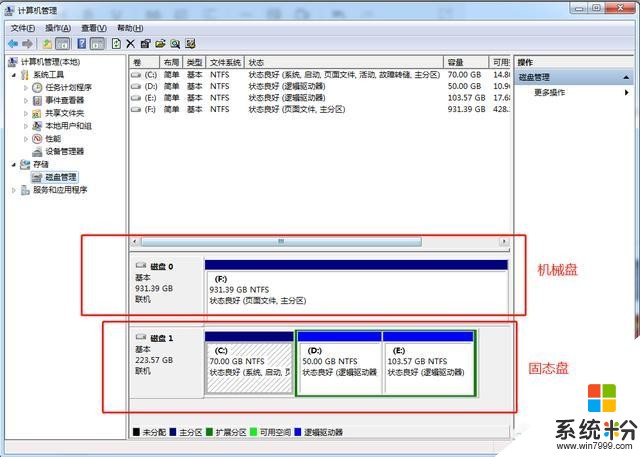Click the horizontal scrollbar thumb in volume list
The height and width of the screenshot is (457, 640).
(x=281, y=242)
